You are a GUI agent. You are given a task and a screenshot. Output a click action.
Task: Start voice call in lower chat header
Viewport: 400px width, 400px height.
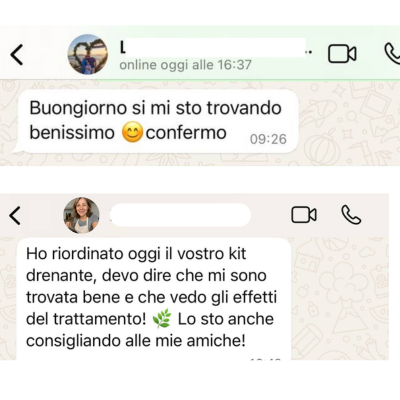click(x=351, y=215)
